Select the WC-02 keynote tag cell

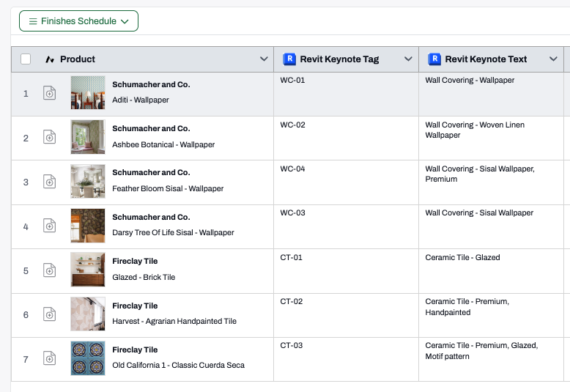[x=346, y=138]
